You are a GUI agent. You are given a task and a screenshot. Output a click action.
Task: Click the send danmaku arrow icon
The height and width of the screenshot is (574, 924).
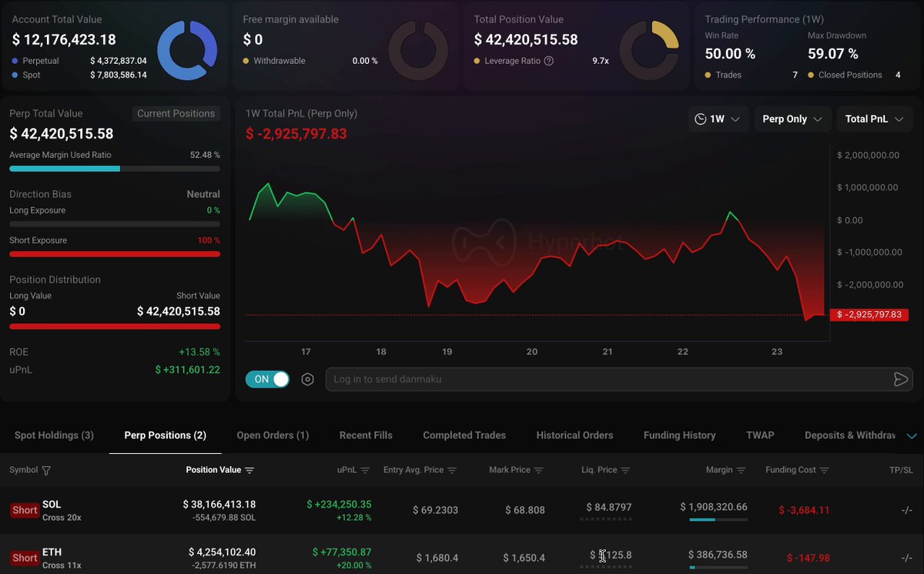click(x=900, y=379)
